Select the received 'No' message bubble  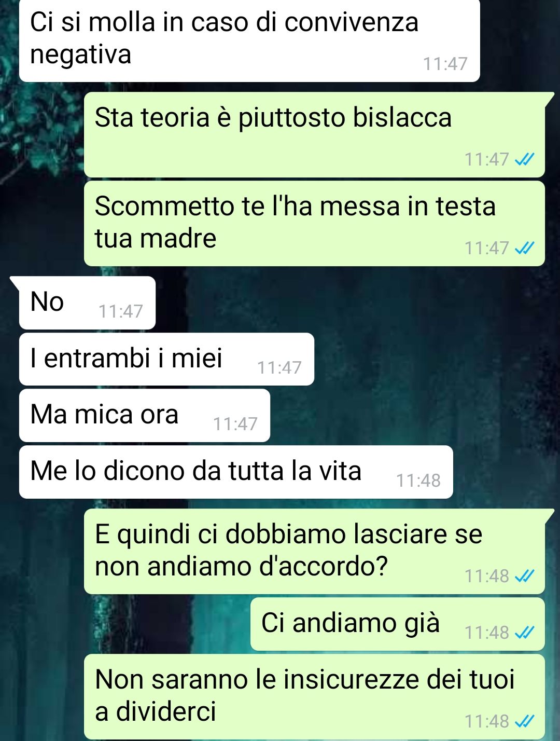pyautogui.click(x=87, y=303)
